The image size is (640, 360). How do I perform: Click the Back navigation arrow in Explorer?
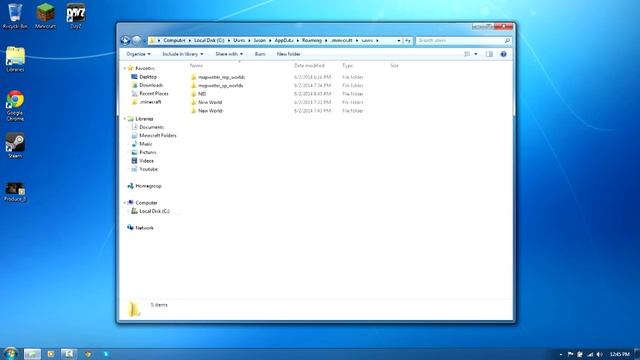(x=125, y=40)
